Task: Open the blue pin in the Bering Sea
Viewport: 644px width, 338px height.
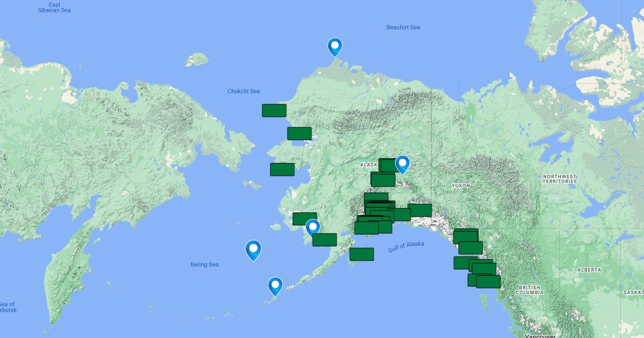Action: click(253, 249)
